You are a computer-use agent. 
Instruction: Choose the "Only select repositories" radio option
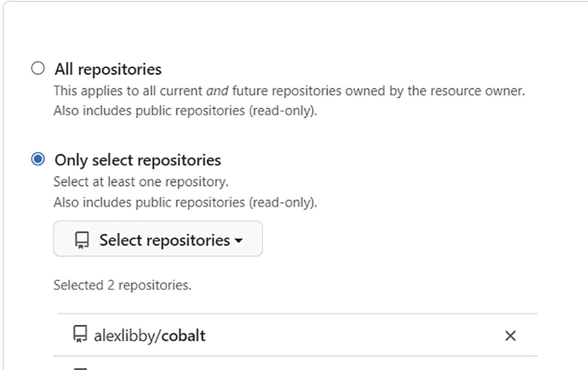37,160
